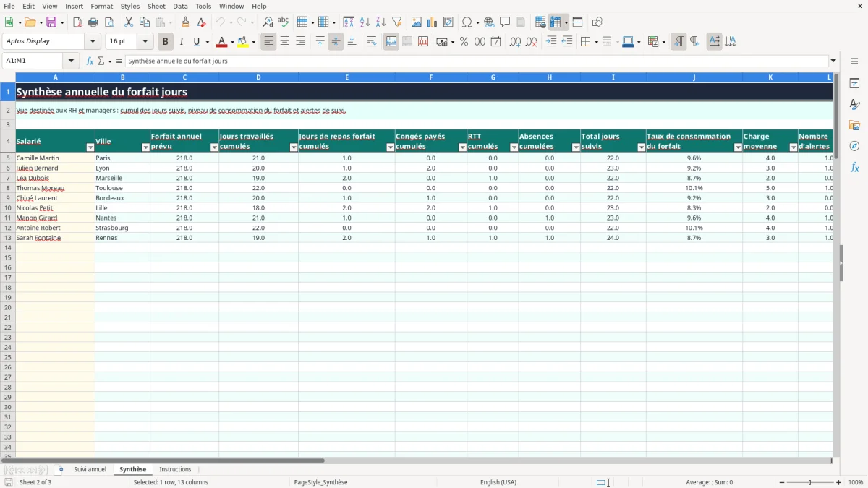Open the RTT cumulés filter dropdown
Viewport: 868px width, 488px height.
point(514,147)
